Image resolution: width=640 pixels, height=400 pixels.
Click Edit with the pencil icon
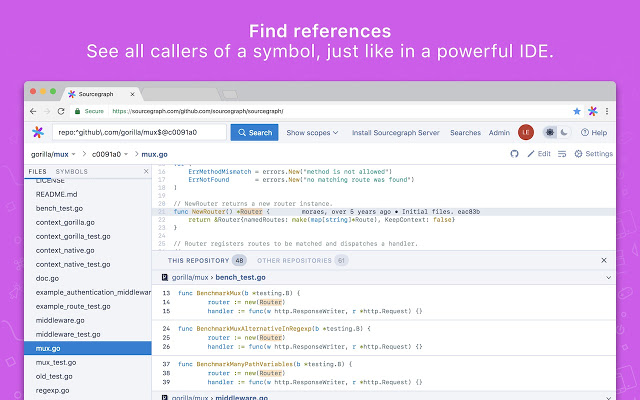539,154
